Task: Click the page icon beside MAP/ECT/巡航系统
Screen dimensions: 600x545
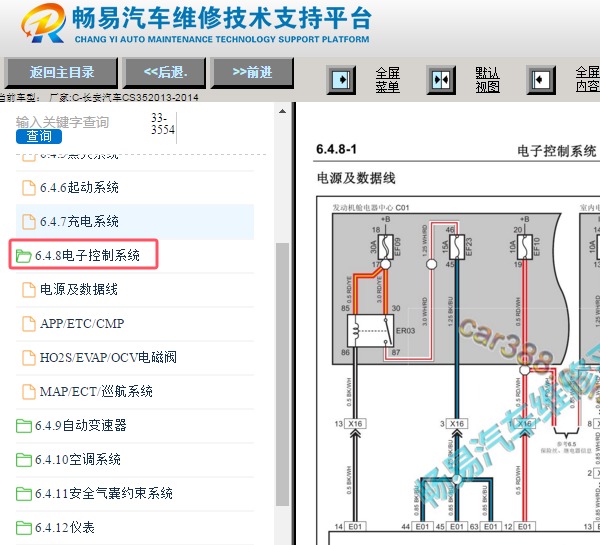Action: pos(29,392)
